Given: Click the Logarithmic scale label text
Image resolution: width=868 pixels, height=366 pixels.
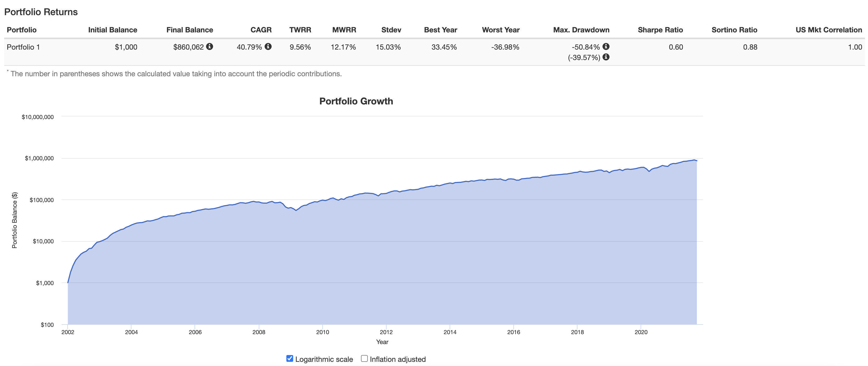Looking at the screenshot, I should [x=324, y=359].
